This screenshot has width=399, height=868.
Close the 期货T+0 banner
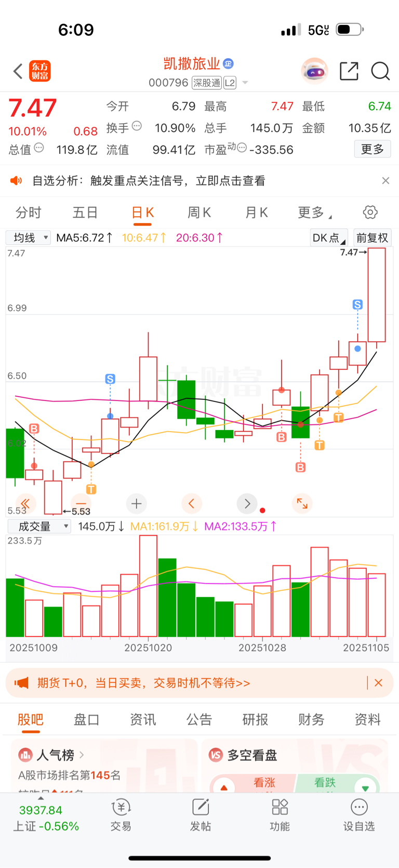[x=378, y=683]
